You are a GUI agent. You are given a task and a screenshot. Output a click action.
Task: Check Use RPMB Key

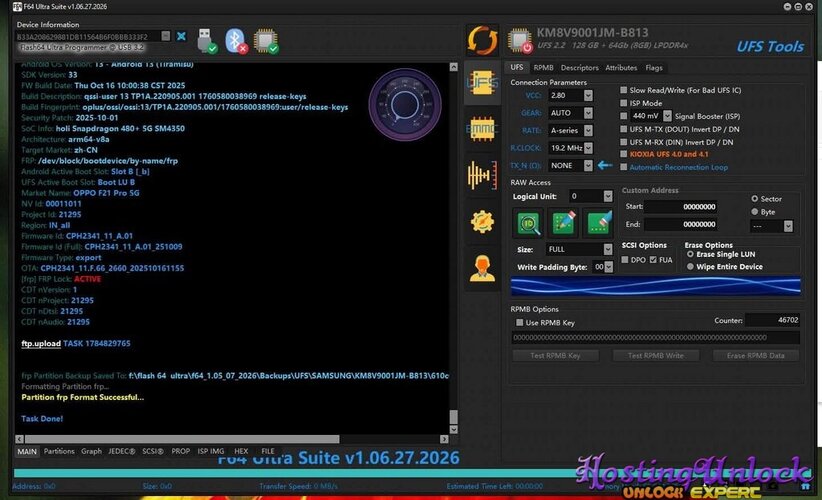pyautogui.click(x=520, y=322)
